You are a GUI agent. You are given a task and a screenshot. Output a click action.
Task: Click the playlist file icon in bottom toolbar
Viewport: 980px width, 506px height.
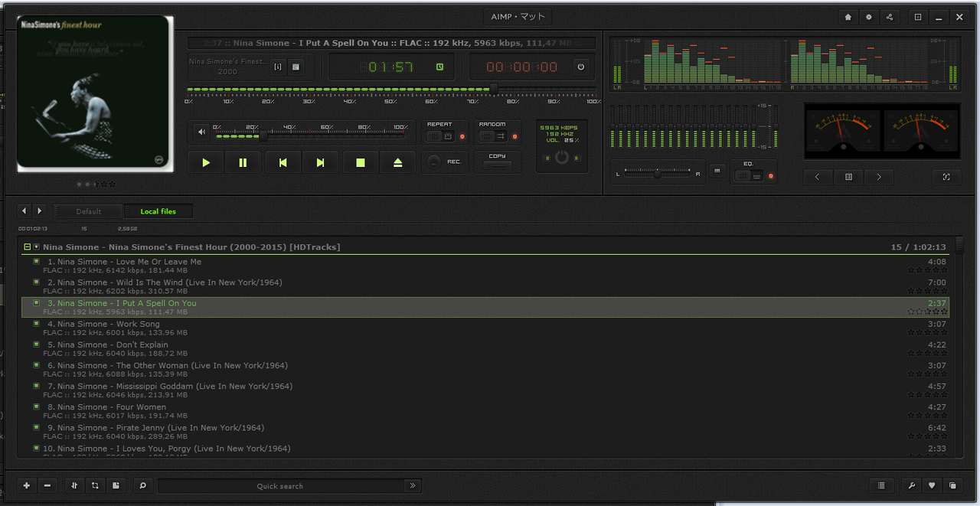click(x=116, y=485)
